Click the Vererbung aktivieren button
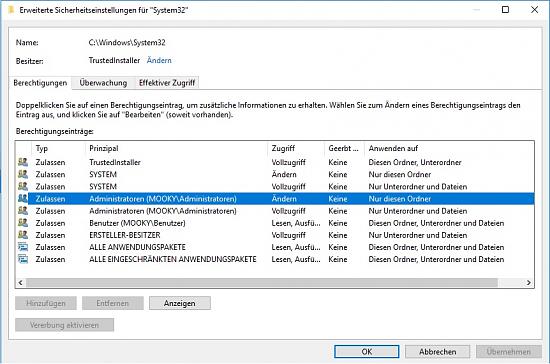This screenshot has height=364, width=550. pyautogui.click(x=64, y=325)
